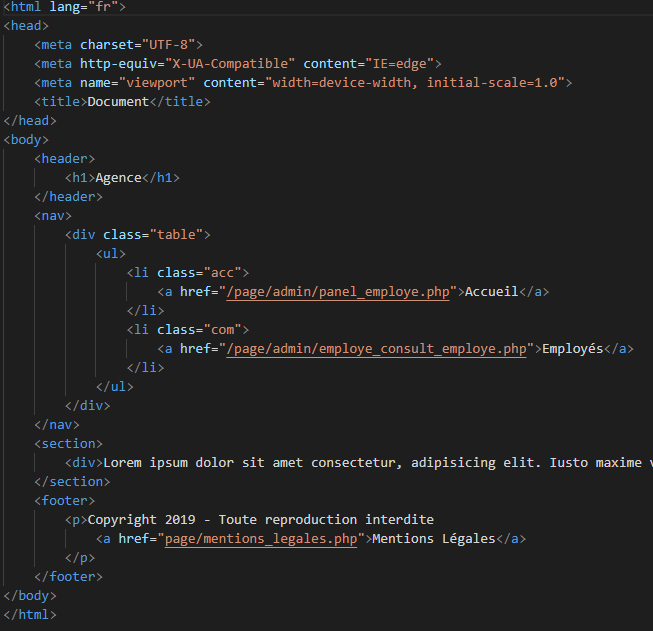Image resolution: width=653 pixels, height=631 pixels.
Task: Click the opening nav tag
Action: tap(53, 216)
